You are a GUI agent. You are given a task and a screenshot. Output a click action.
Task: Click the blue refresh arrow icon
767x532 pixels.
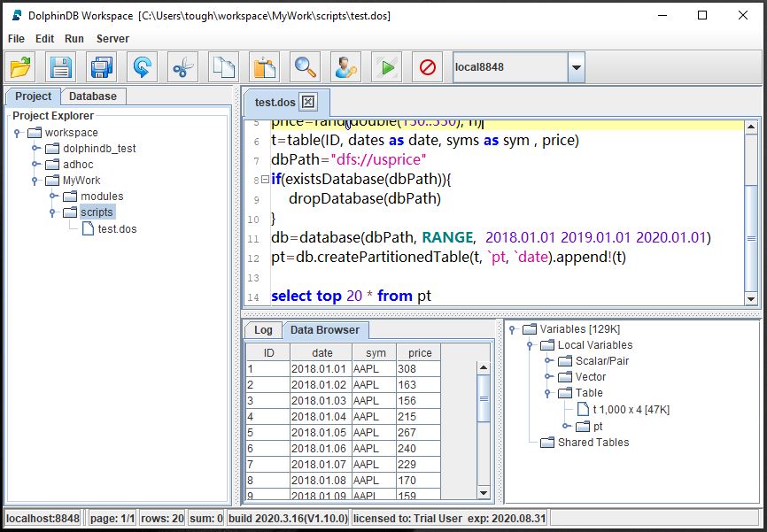(x=142, y=67)
